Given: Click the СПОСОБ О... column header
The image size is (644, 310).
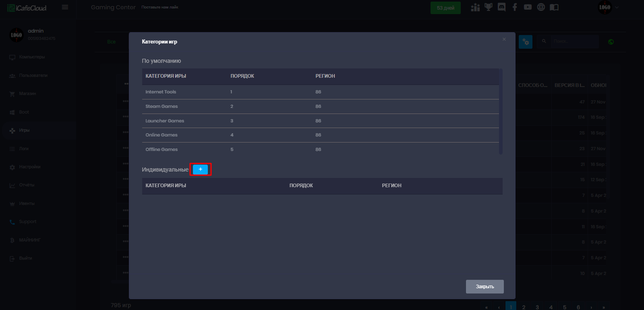Looking at the screenshot, I should tap(533, 85).
